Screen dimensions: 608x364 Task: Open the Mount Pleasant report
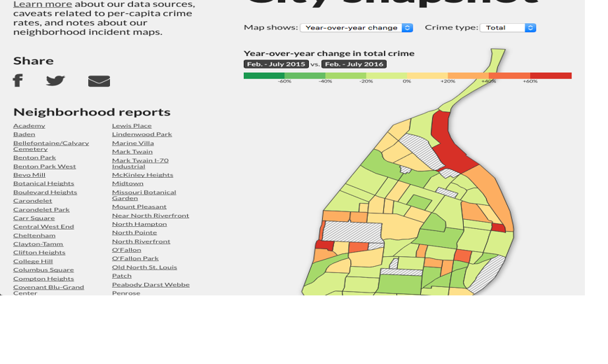click(139, 206)
